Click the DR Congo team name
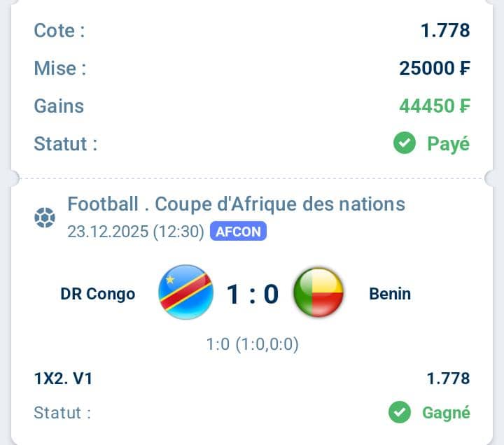This screenshot has width=504, height=445. [x=98, y=294]
